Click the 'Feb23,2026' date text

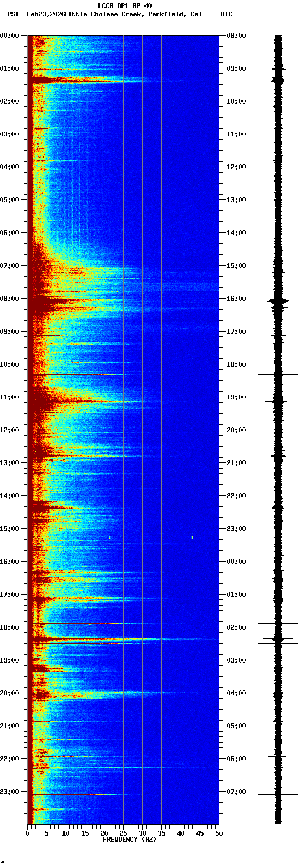click(46, 14)
